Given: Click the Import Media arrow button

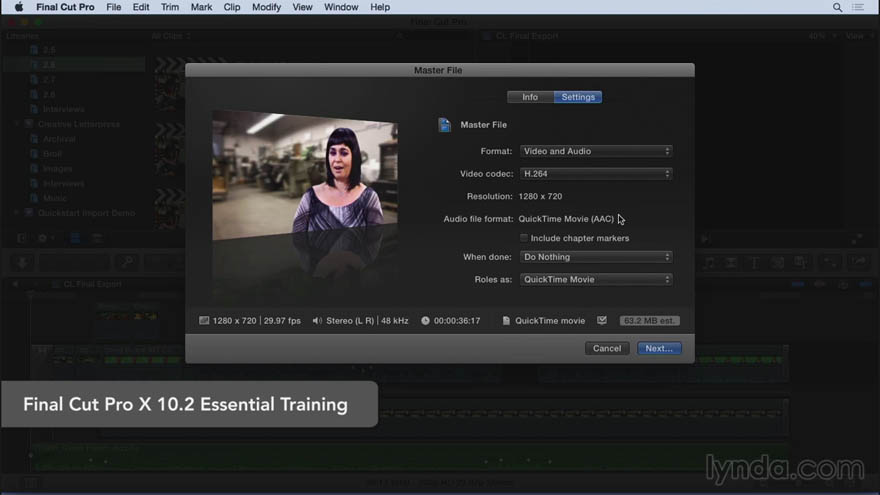Looking at the screenshot, I should pyautogui.click(x=22, y=262).
